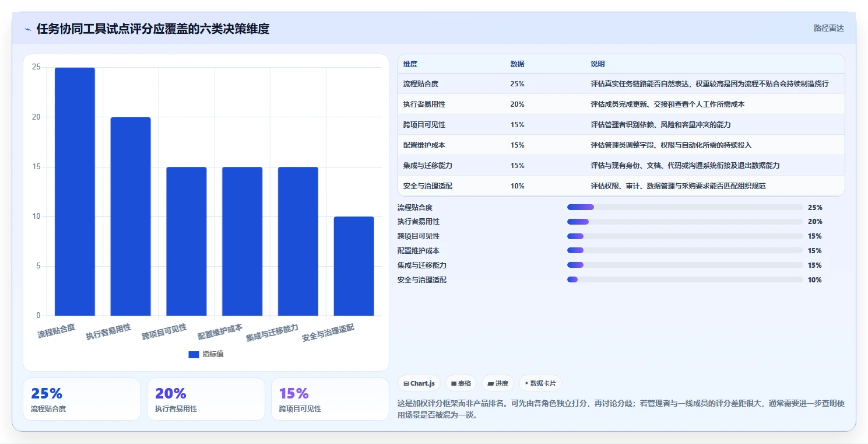Viewport: 868px width, 444px height.
Task: Click the 流程贴合度 bar in the chart
Action: coord(75,192)
